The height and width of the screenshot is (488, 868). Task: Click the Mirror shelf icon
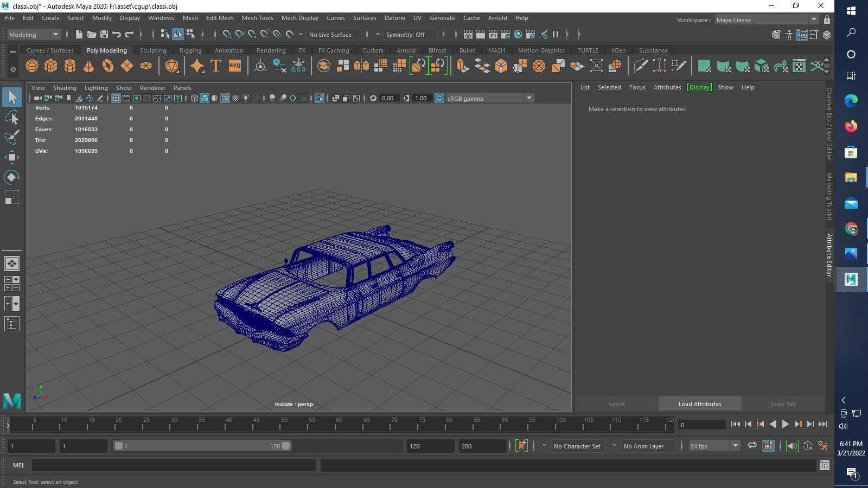pyautogui.click(x=361, y=66)
